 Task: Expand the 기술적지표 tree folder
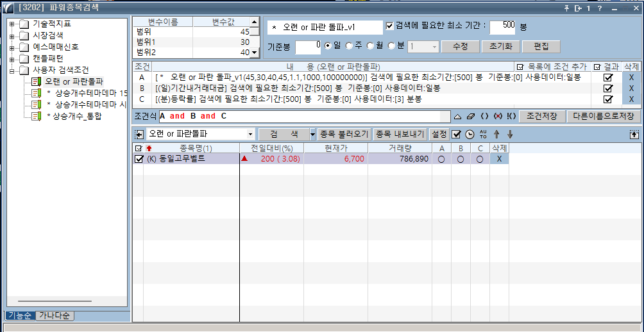pos(12,24)
